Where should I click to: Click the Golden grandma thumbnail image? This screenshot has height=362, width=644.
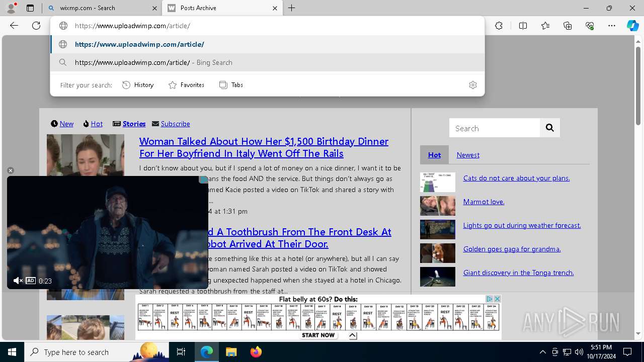pyautogui.click(x=438, y=253)
